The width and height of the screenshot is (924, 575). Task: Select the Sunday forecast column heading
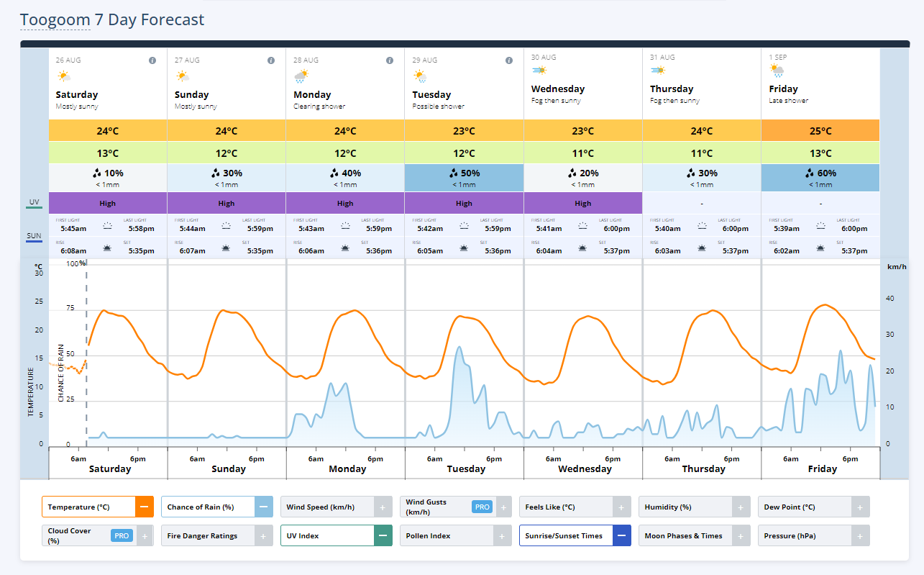[192, 94]
